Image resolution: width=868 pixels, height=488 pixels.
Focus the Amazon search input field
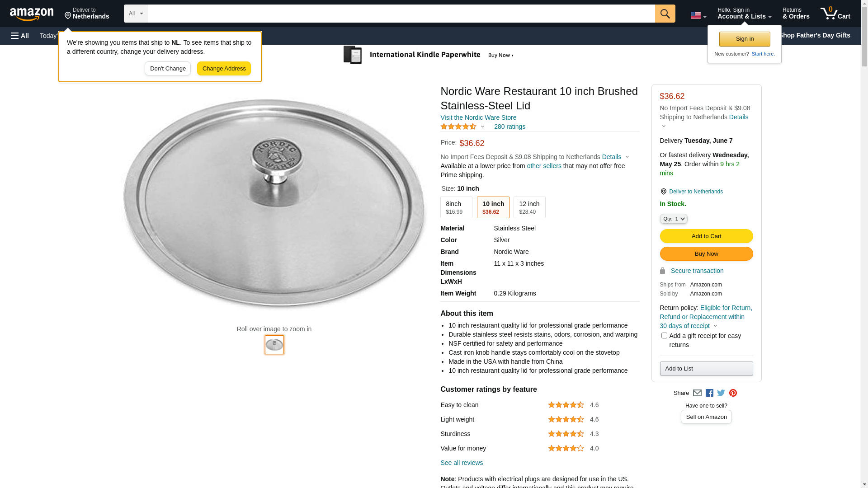tap(401, 14)
